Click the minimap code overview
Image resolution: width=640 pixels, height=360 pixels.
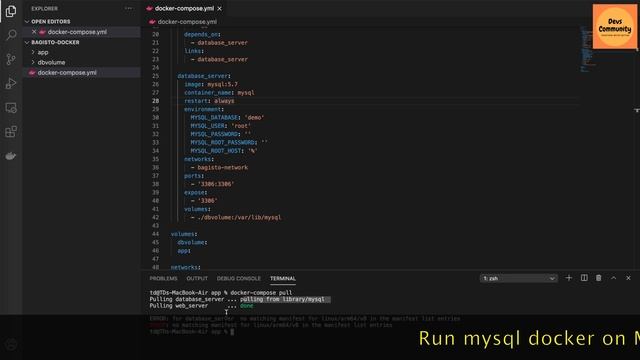pyautogui.click(x=587, y=49)
